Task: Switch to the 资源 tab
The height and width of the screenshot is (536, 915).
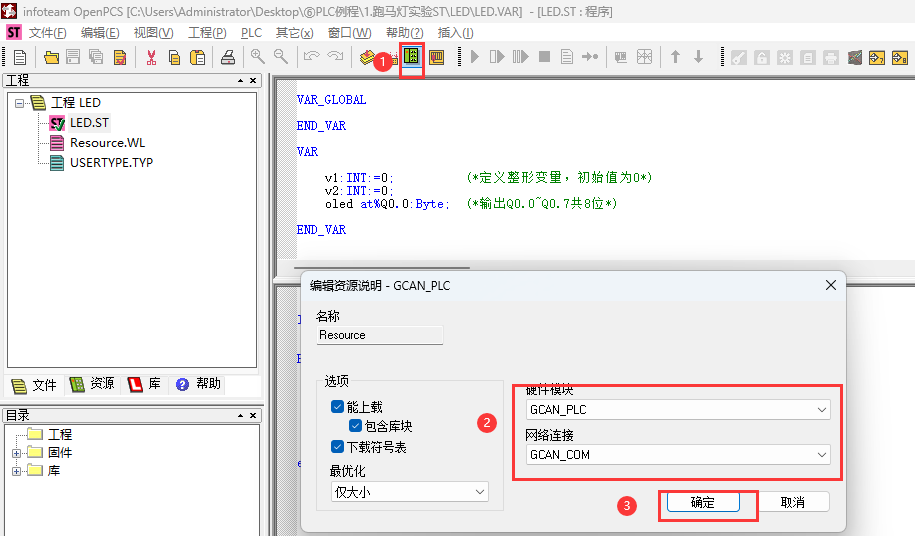Action: click(92, 384)
